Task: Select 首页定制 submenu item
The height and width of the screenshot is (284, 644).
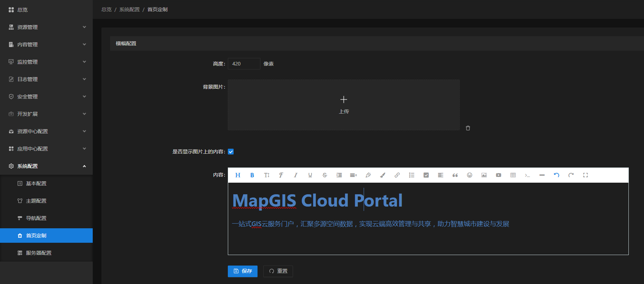Action: pyautogui.click(x=46, y=236)
